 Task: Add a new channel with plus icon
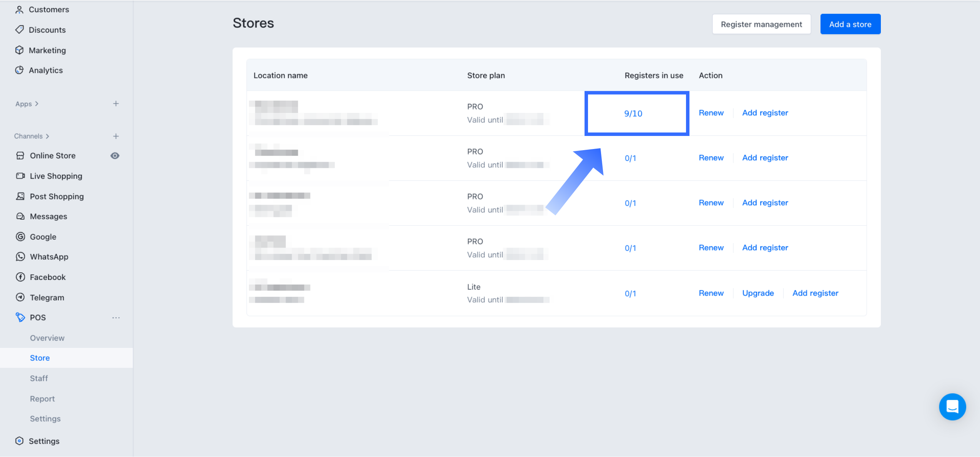(x=116, y=136)
